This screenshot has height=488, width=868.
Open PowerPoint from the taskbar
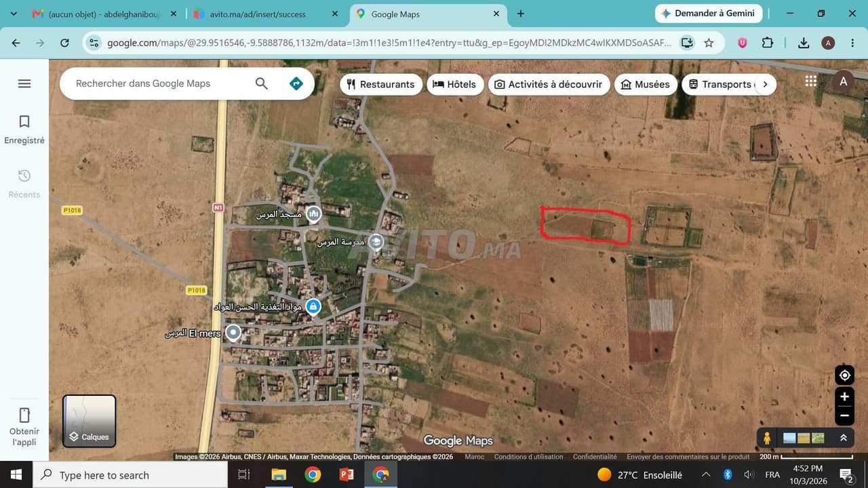(x=347, y=474)
